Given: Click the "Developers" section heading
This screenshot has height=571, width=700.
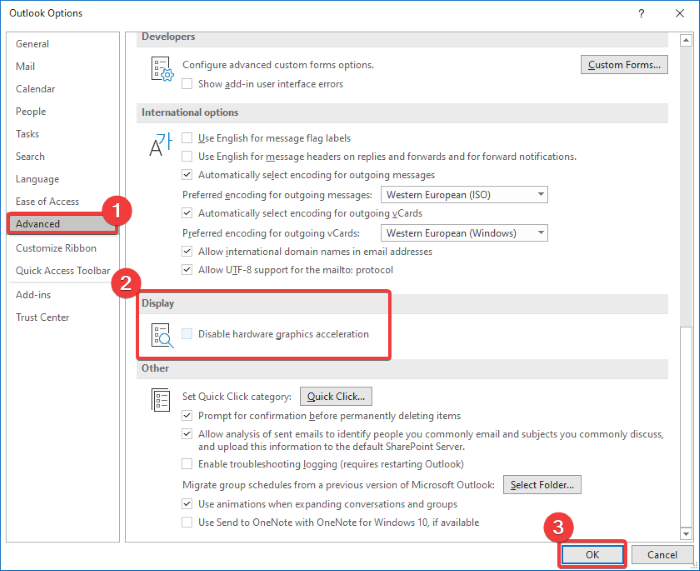Looking at the screenshot, I should click(x=168, y=37).
